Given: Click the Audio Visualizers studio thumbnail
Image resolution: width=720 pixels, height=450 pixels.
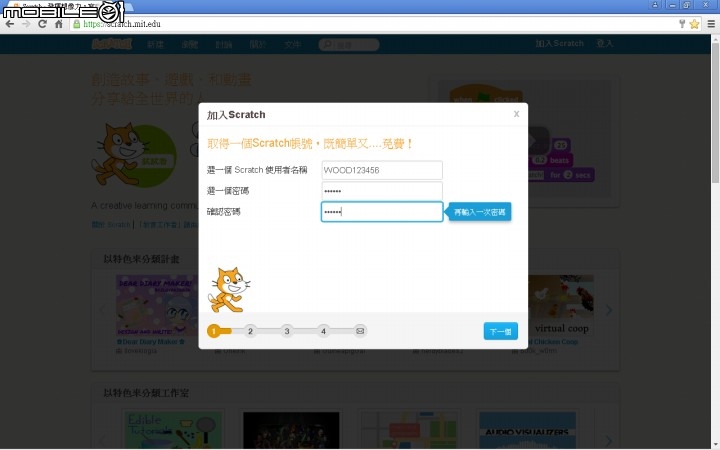Looking at the screenshot, I should tap(527, 430).
